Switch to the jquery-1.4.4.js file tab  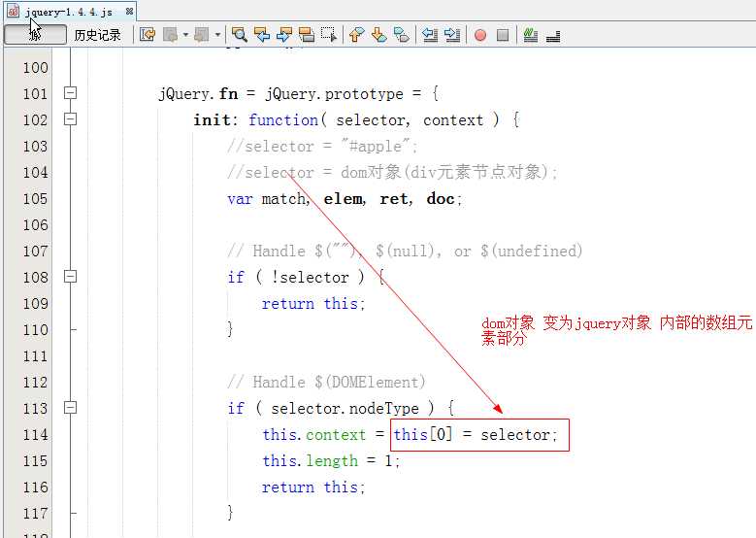coord(72,12)
